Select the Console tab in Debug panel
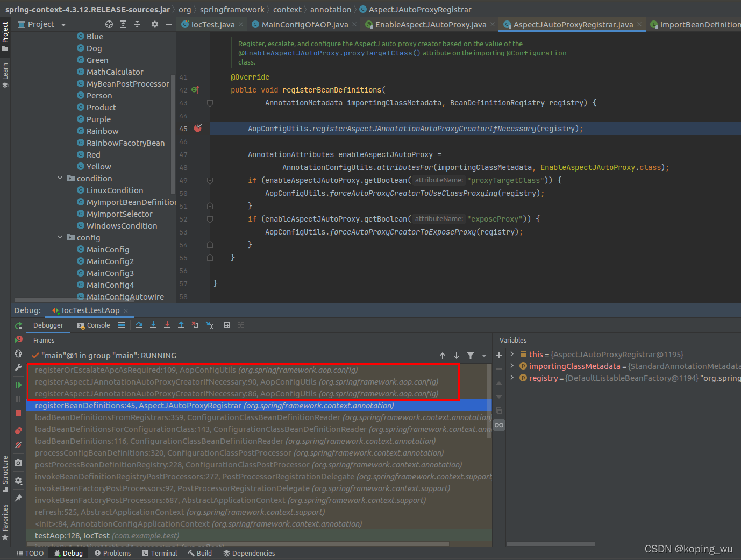This screenshot has width=741, height=560. point(94,325)
